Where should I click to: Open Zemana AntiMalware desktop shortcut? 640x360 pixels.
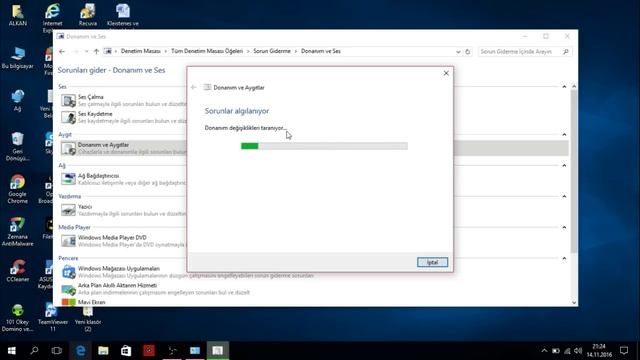pyautogui.click(x=18, y=231)
